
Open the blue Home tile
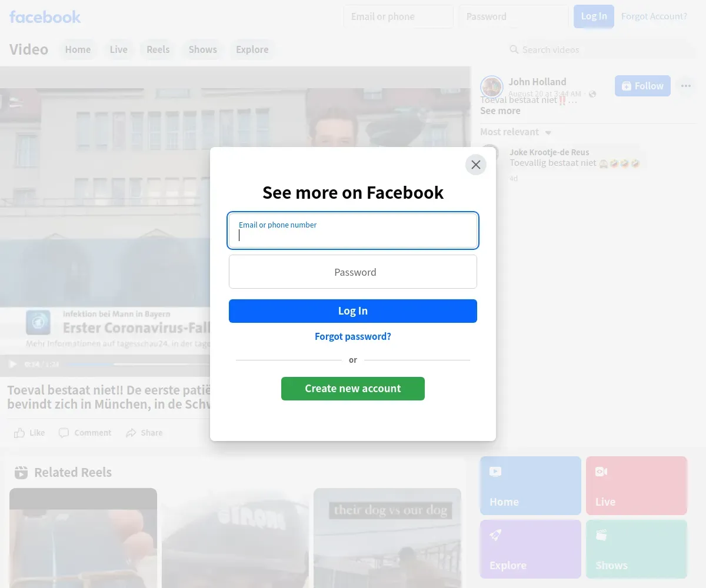(x=531, y=486)
